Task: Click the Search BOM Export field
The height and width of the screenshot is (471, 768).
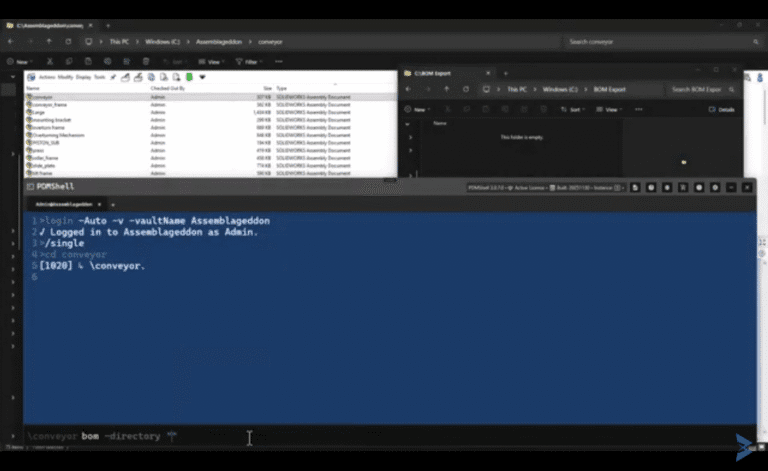Action: (702, 90)
